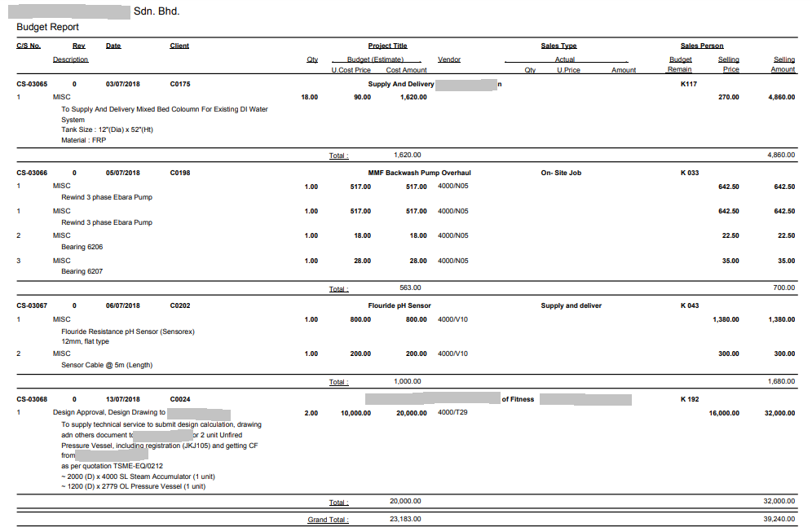Click project title 'MMF Backwash Pump Overhaul'
This screenshot has height=527, width=812.
[420, 173]
